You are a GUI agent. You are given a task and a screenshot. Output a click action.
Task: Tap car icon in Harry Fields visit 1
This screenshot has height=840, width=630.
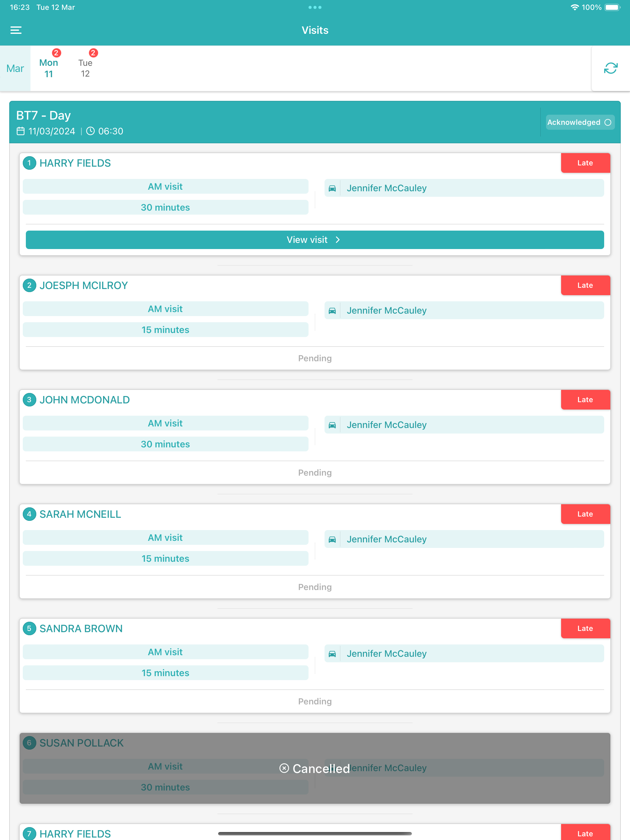pos(332,188)
